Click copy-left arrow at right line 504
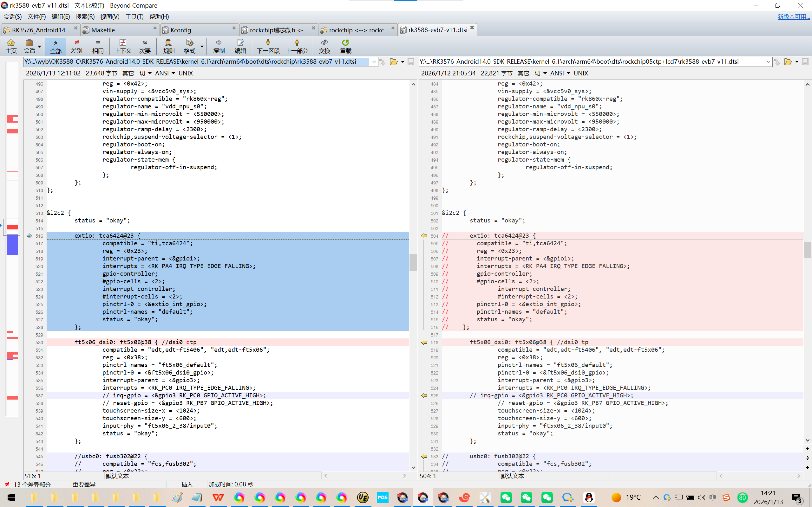The height and width of the screenshot is (507, 812). point(424,236)
